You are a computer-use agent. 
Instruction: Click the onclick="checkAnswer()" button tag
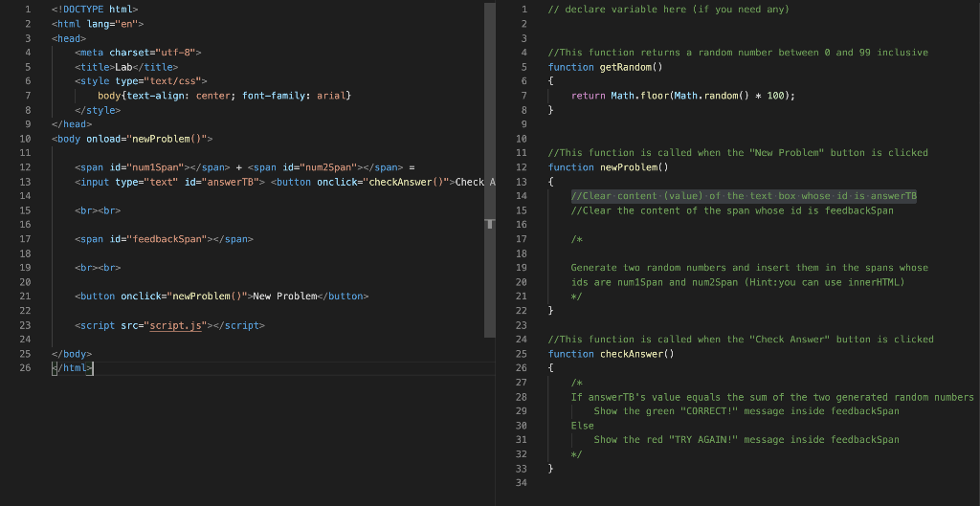(x=365, y=182)
